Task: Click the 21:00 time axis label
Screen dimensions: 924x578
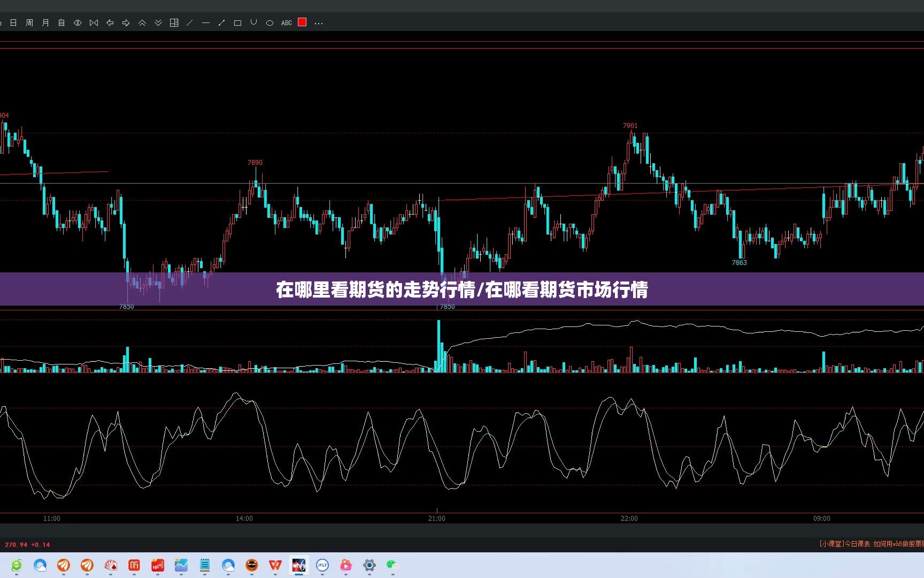Action: 437,519
